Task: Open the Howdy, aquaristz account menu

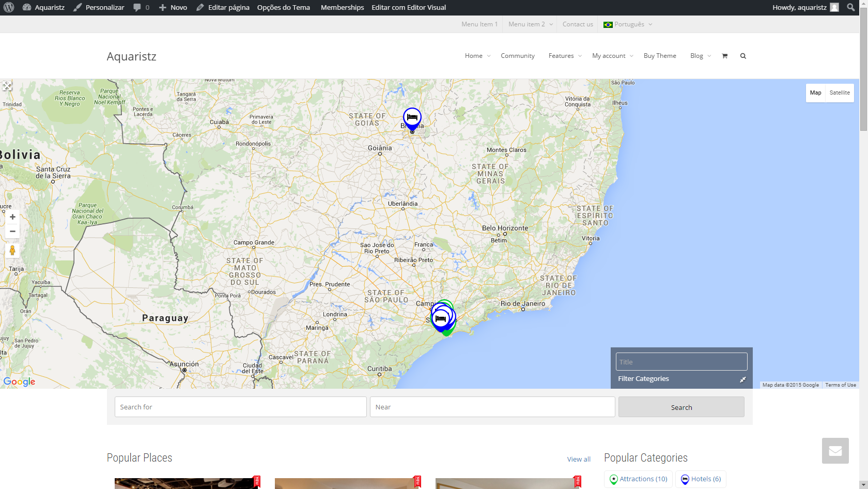Action: click(x=805, y=7)
